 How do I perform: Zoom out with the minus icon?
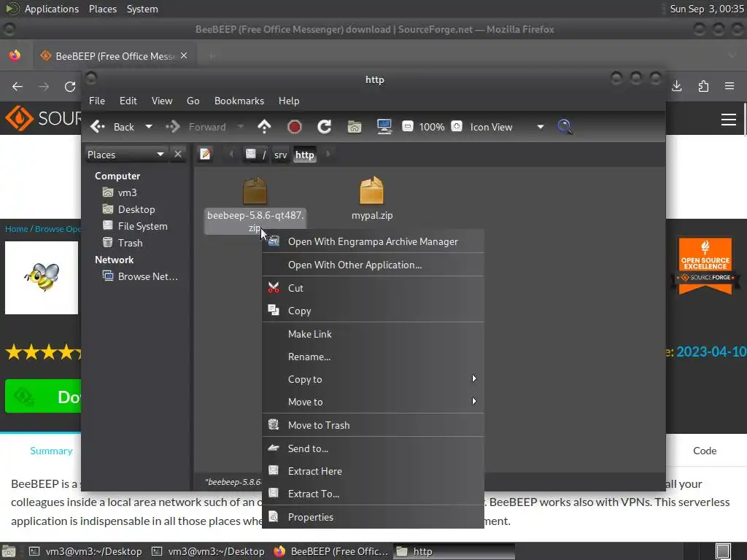(407, 127)
